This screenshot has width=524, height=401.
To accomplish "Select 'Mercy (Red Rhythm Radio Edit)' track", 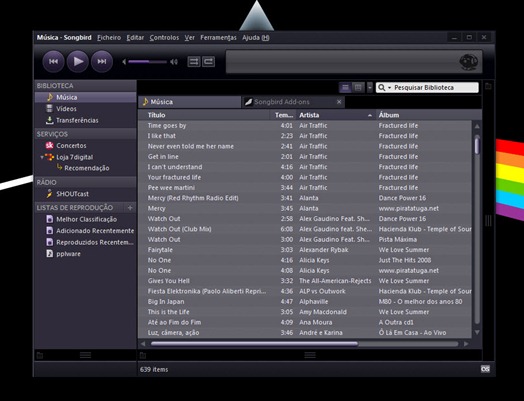I will point(305,198).
